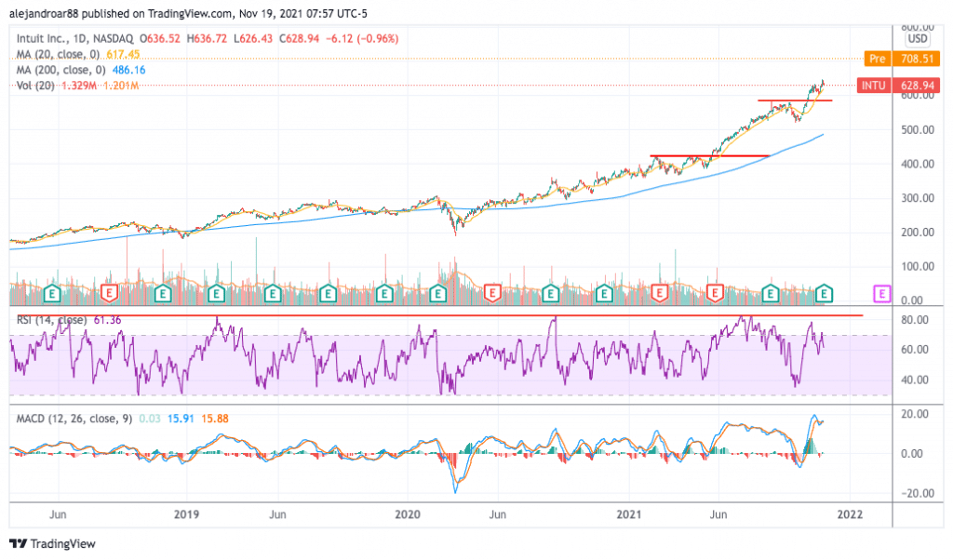Screen dimensions: 953x560
Task: Click the 80.00 RSI axis label
Action: (915, 319)
